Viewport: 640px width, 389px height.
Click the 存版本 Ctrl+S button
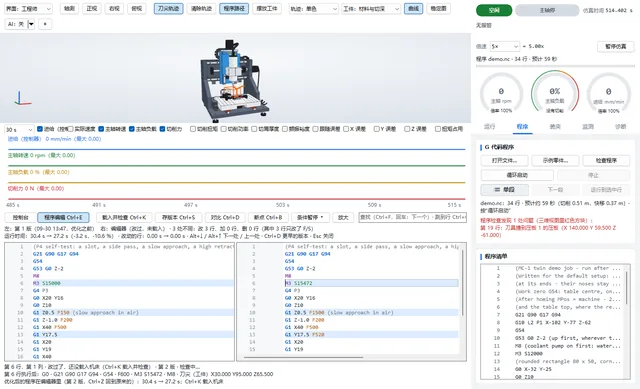click(x=178, y=218)
